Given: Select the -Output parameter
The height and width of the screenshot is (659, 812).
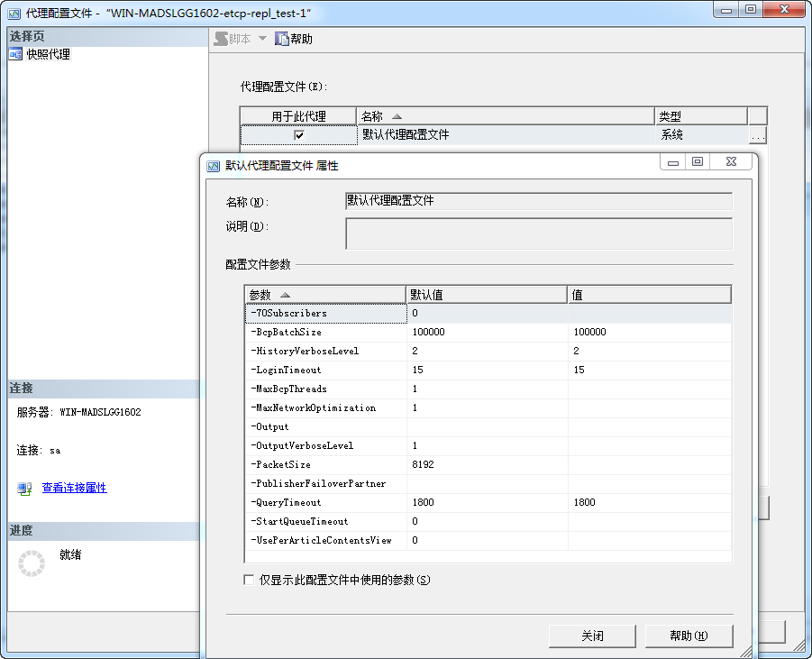Looking at the screenshot, I should (325, 427).
